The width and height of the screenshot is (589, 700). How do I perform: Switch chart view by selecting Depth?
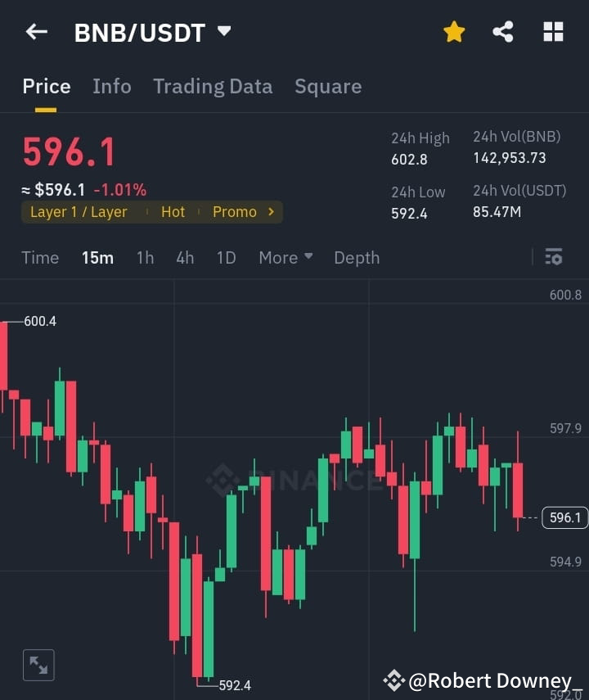[357, 257]
